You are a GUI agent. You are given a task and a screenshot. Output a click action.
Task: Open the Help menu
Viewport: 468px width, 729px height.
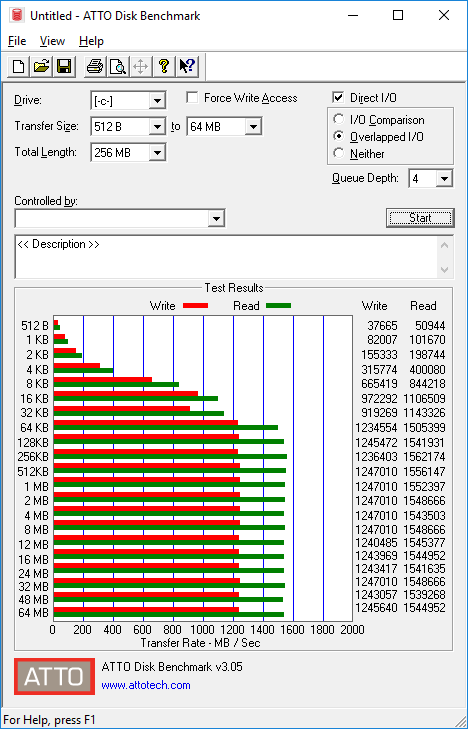click(91, 41)
